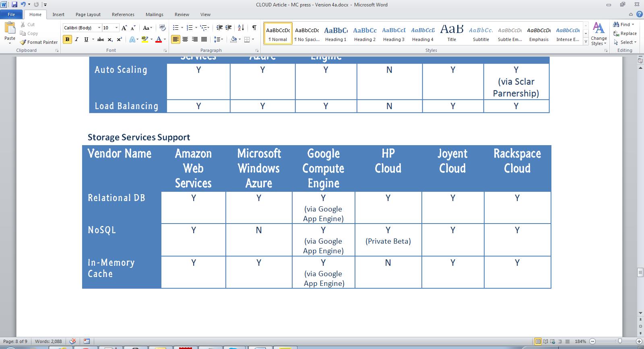Click Replace in the Editing group
644x349 pixels.
click(x=625, y=33)
